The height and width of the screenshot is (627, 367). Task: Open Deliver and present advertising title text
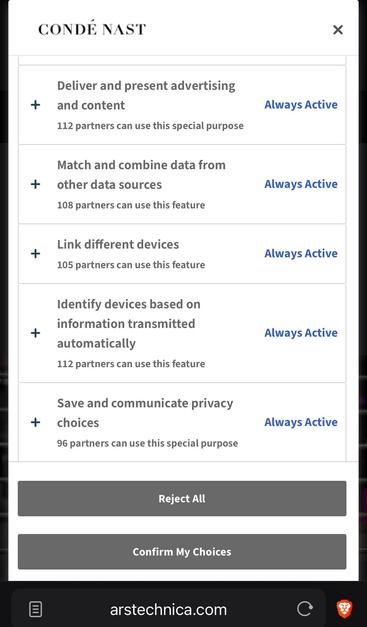pyautogui.click(x=146, y=95)
